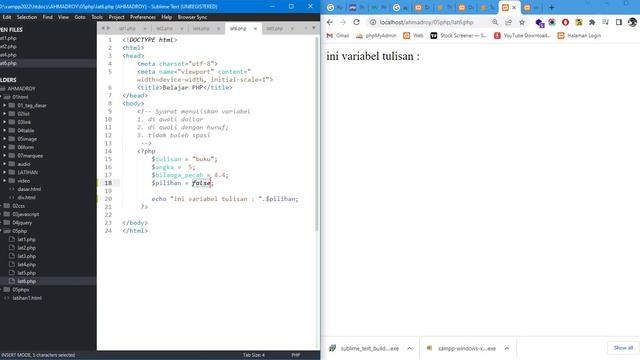Click the zoom magnifier icon in the address bar
640x360 pixels.
coord(495,22)
